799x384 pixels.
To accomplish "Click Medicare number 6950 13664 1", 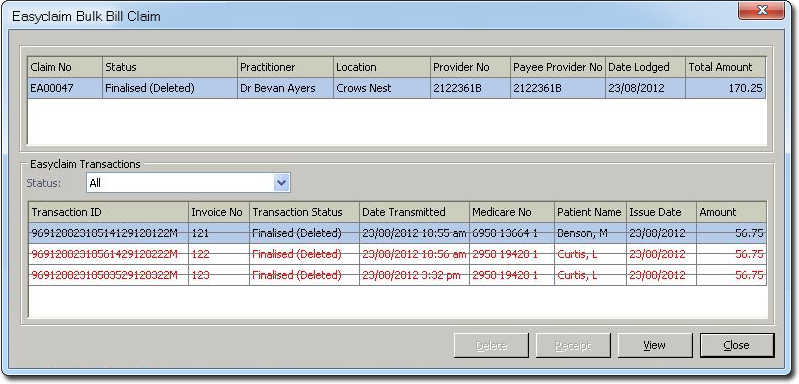I will pos(512,233).
